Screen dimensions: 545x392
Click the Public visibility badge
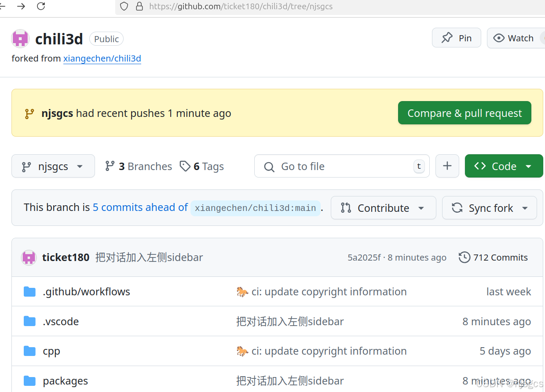point(106,39)
